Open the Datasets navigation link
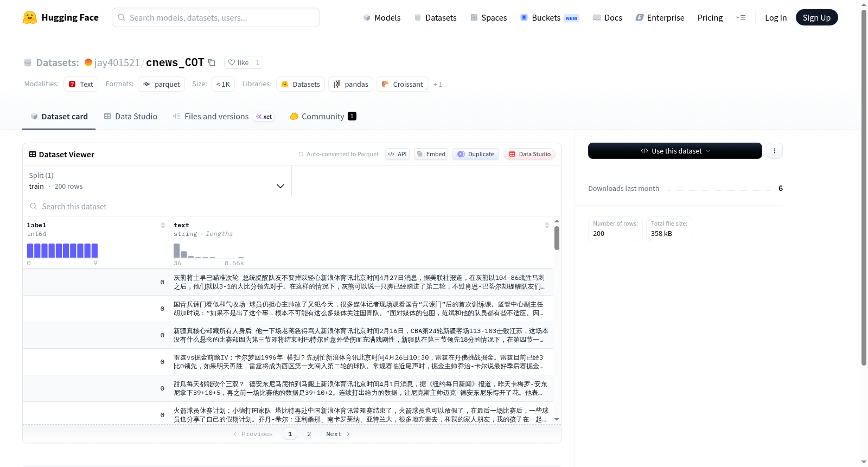 coord(435,17)
